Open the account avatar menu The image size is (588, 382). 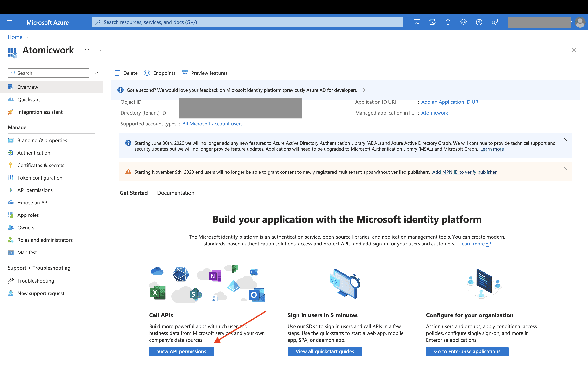coord(580,22)
